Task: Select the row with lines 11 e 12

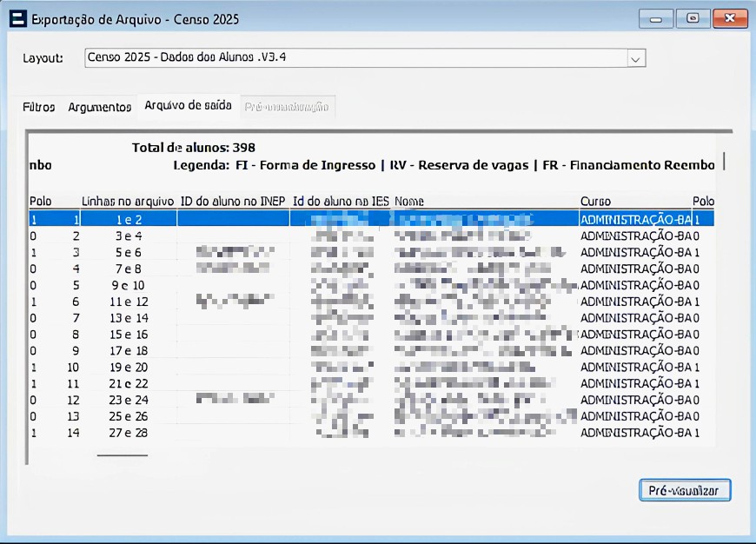Action: (371, 302)
